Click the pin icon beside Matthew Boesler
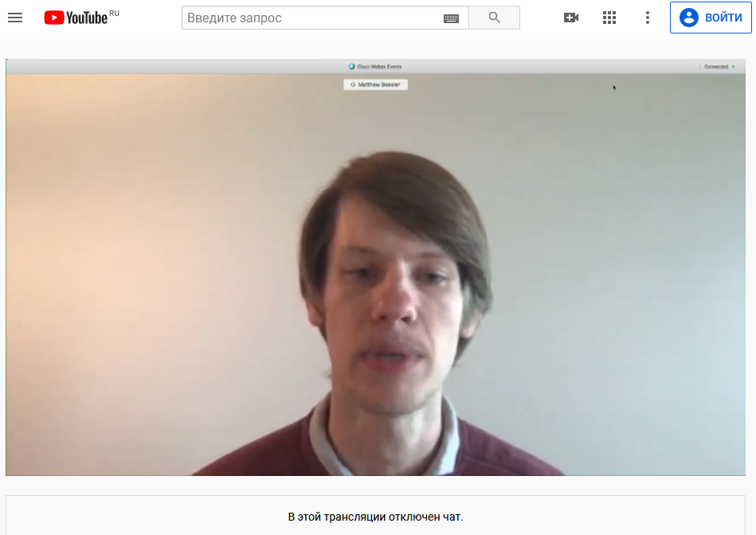 tap(353, 85)
